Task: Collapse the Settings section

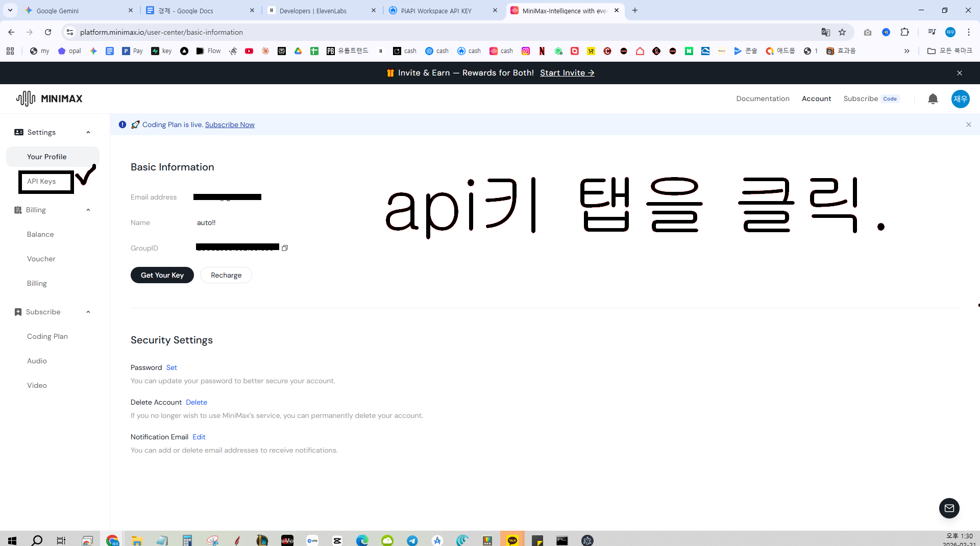Action: pos(88,133)
